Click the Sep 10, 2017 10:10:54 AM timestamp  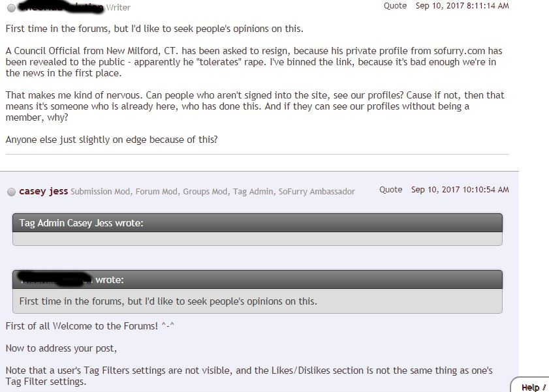pyautogui.click(x=460, y=190)
